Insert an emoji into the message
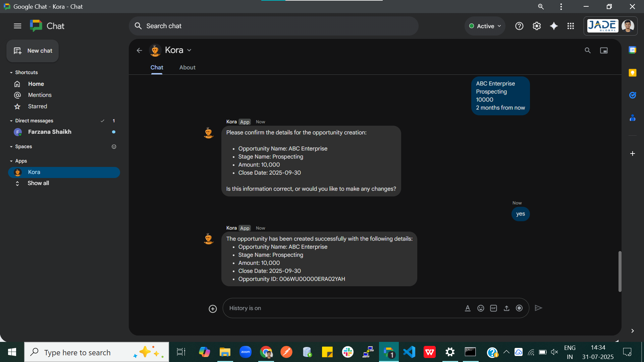 click(x=481, y=308)
